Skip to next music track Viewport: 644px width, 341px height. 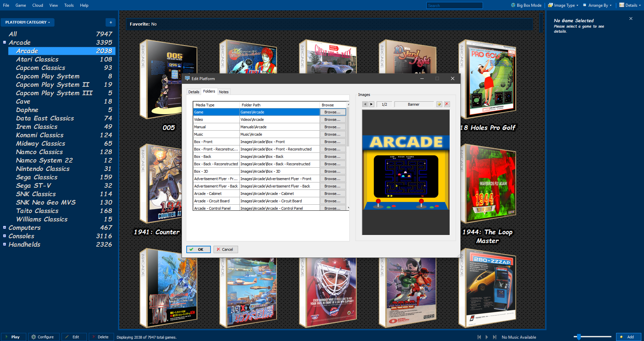494,337
